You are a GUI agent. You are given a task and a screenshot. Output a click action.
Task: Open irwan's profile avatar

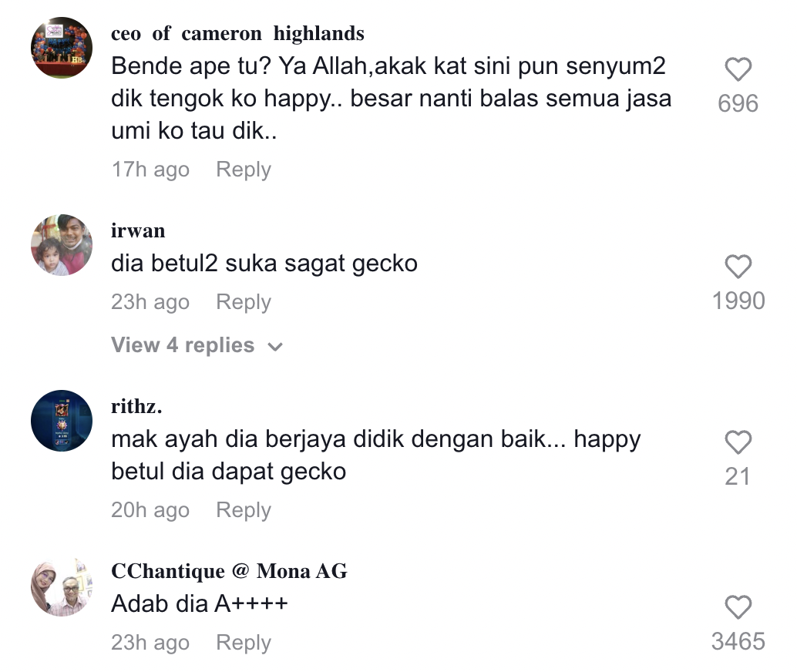pyautogui.click(x=62, y=245)
